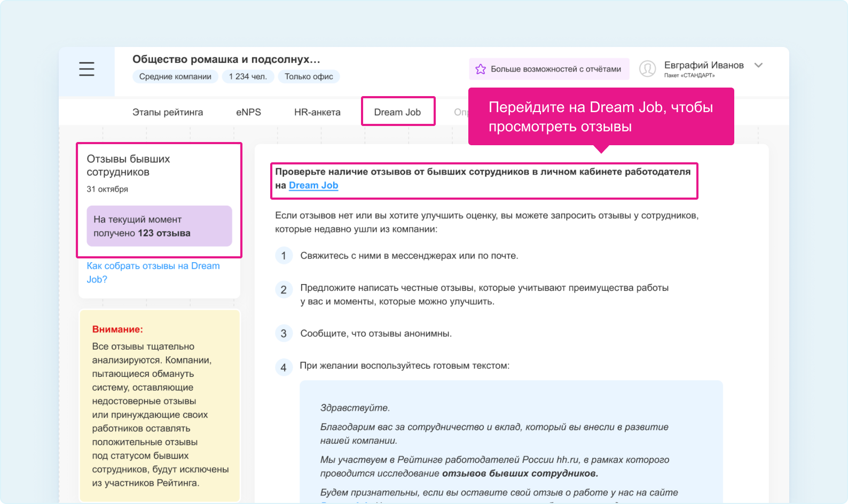Click the Внимание: warning heading
848x504 pixels.
[x=117, y=329]
